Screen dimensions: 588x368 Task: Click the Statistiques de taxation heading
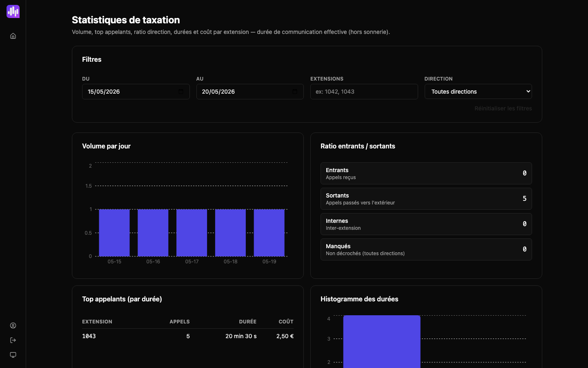(126, 20)
